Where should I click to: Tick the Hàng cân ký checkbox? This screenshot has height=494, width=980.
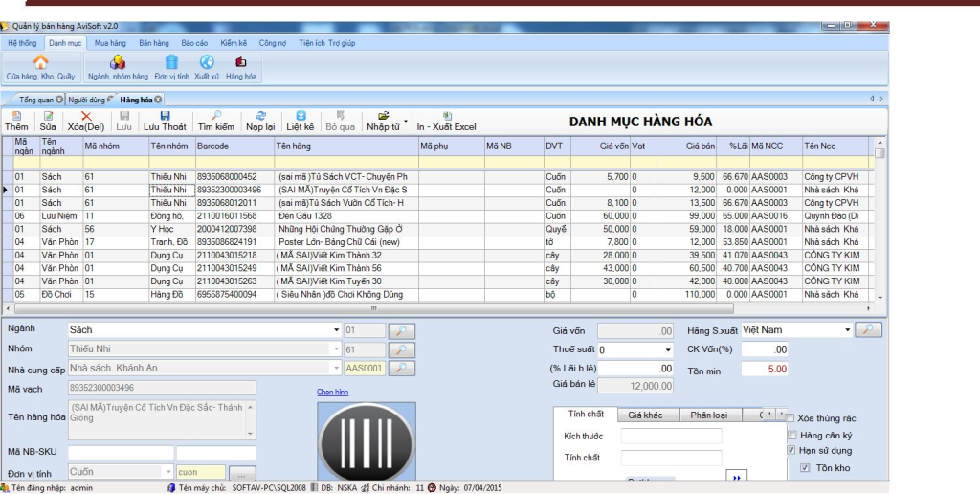tap(791, 435)
